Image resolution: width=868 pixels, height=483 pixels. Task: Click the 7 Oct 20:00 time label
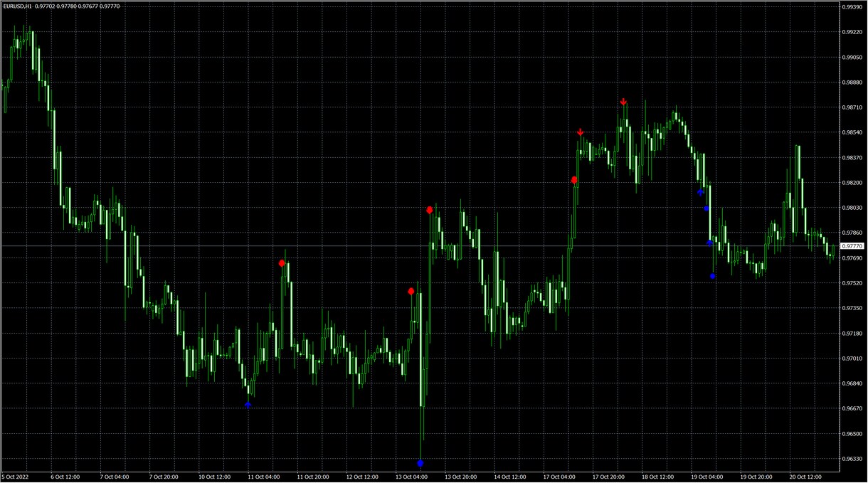tap(164, 477)
